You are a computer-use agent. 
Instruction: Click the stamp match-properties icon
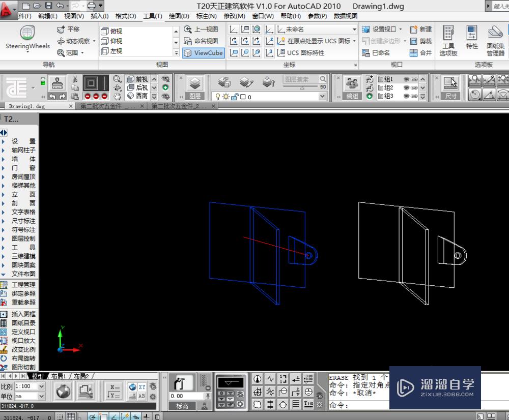[57, 83]
